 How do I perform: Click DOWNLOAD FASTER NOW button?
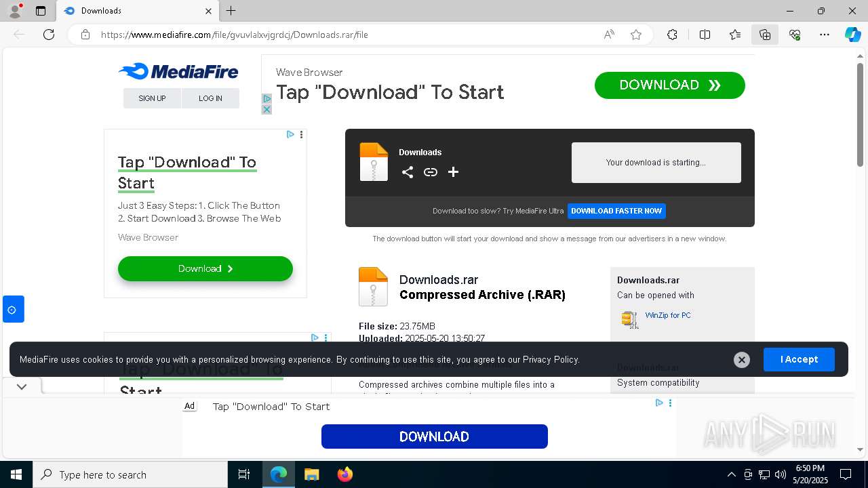coord(616,211)
